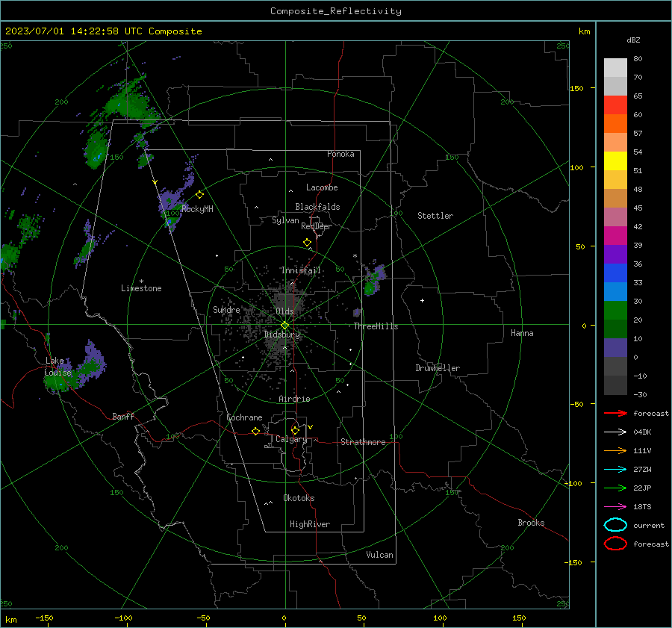Click the Airdrie label

click(x=294, y=399)
